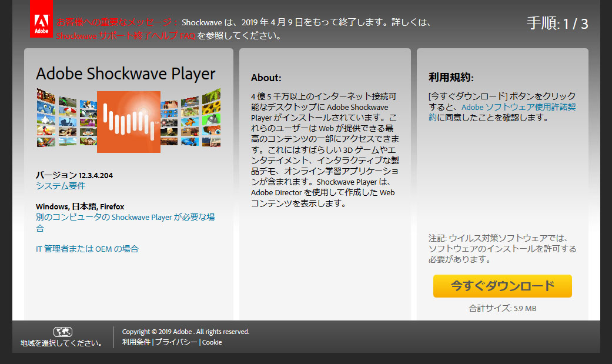
Task: Open the Adobe ソフトウェア使用許諾契約 link
Action: [x=503, y=112]
